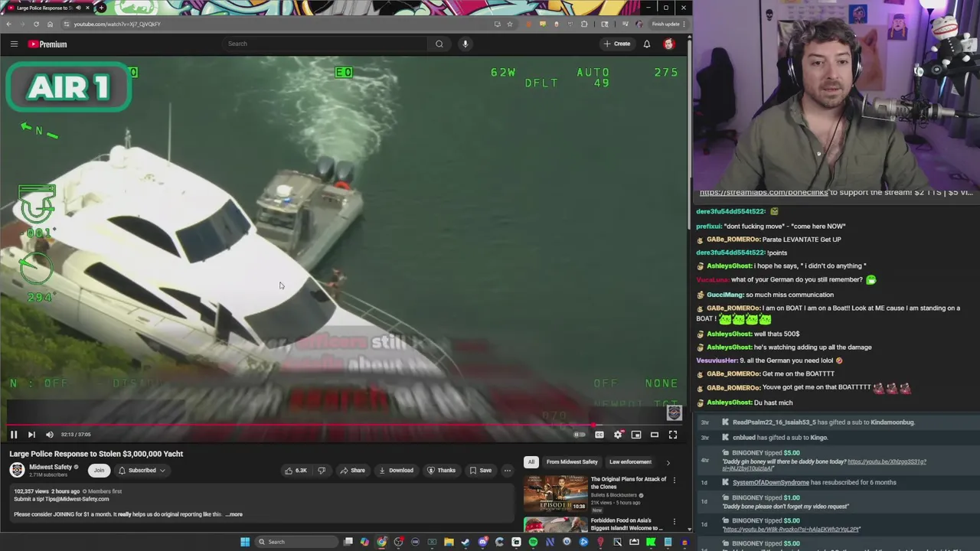
Task: Open Windows Start menu
Action: (x=245, y=542)
